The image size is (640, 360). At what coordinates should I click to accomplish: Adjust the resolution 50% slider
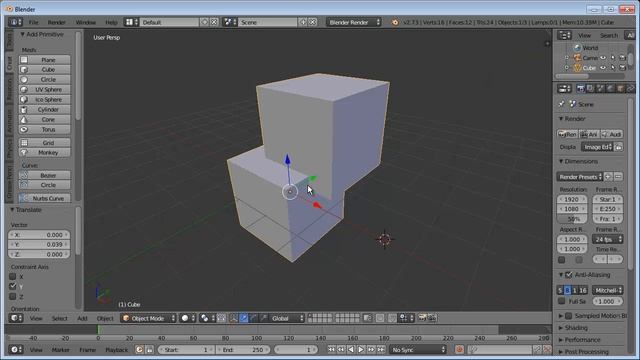tap(572, 219)
